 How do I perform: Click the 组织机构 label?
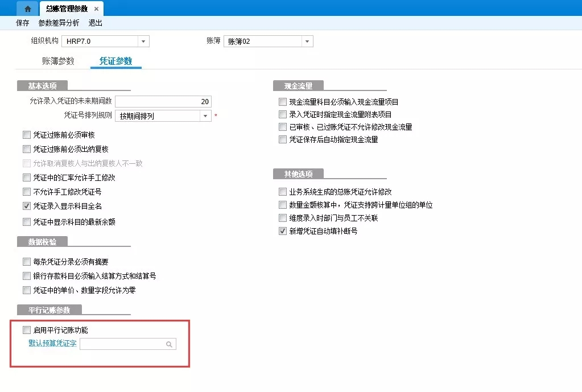[x=44, y=41]
